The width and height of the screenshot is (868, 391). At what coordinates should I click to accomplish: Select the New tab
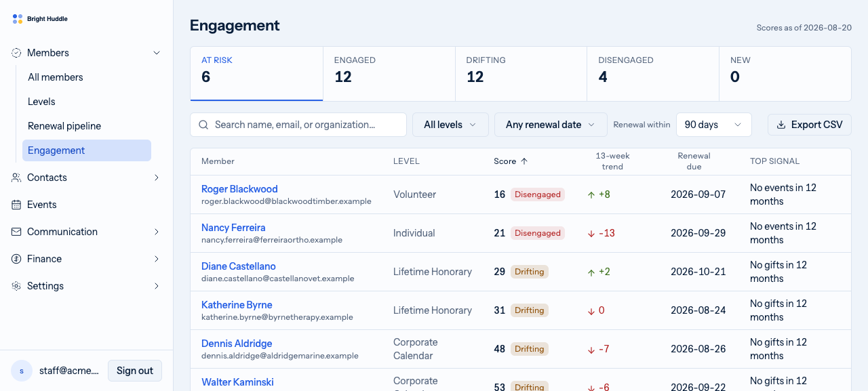tap(785, 73)
